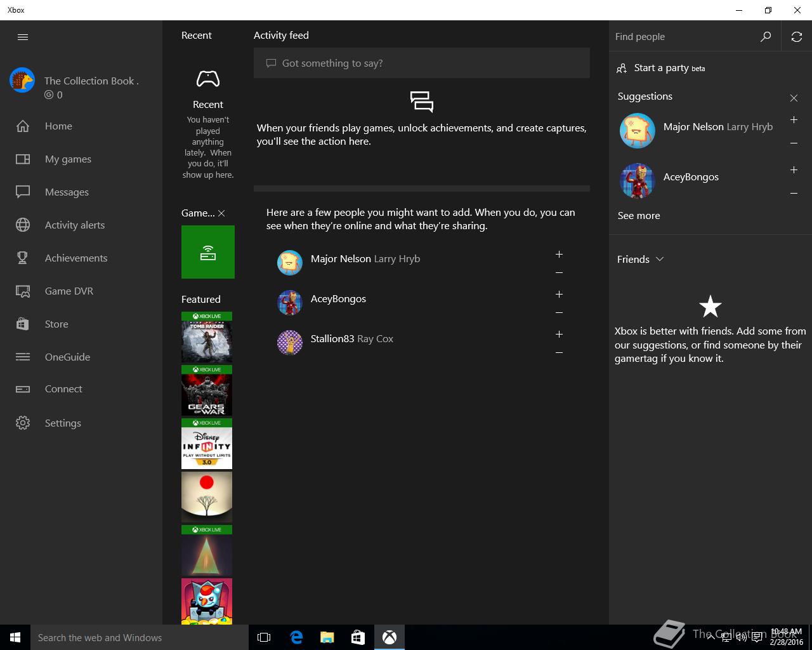Screen dimensions: 812x650
Task: Click the Recent controller icon
Action: tap(208, 79)
